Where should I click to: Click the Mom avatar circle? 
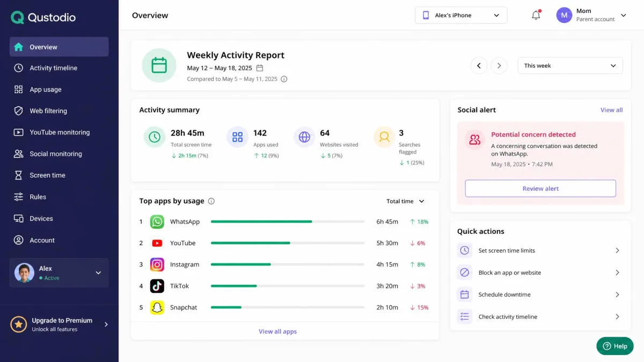point(564,15)
